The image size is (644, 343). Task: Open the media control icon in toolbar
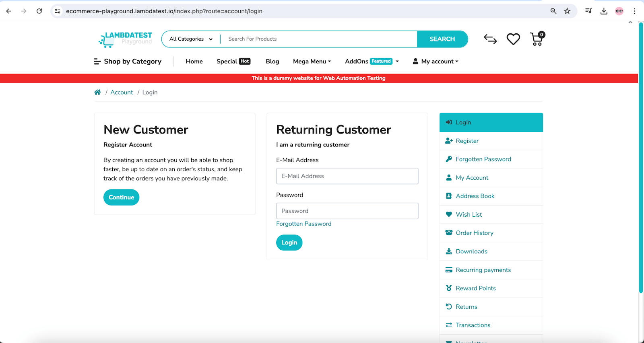click(x=588, y=11)
